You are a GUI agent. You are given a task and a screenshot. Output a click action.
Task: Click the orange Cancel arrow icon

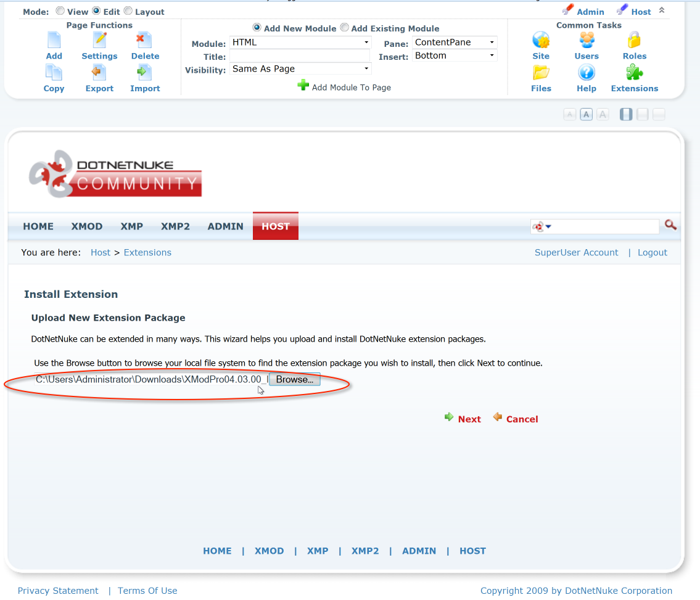pos(497,417)
